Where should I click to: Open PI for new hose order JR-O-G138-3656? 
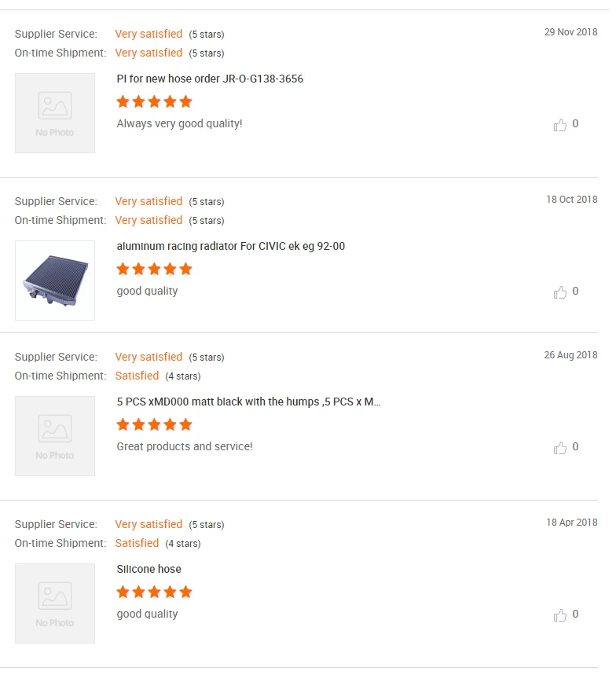click(x=210, y=79)
